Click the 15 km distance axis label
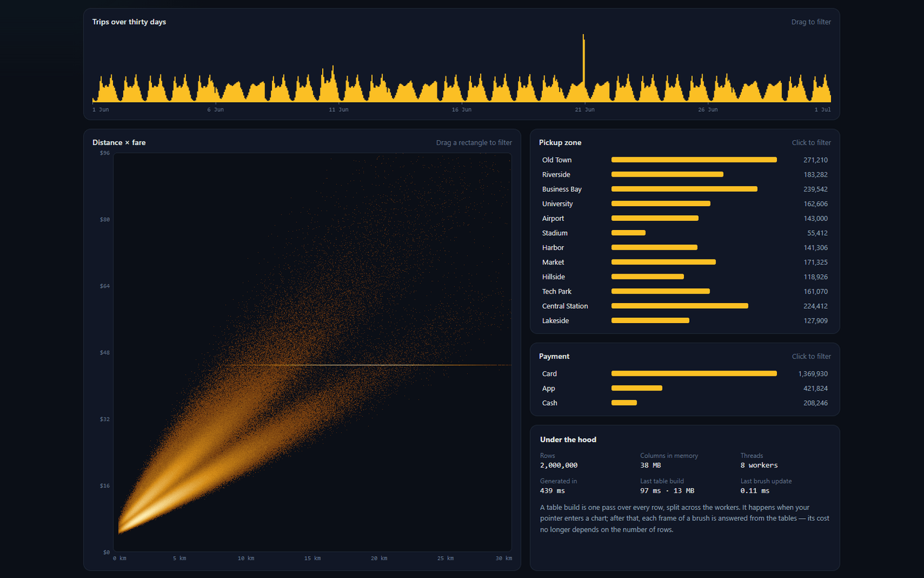The width and height of the screenshot is (924, 578). pos(312,558)
